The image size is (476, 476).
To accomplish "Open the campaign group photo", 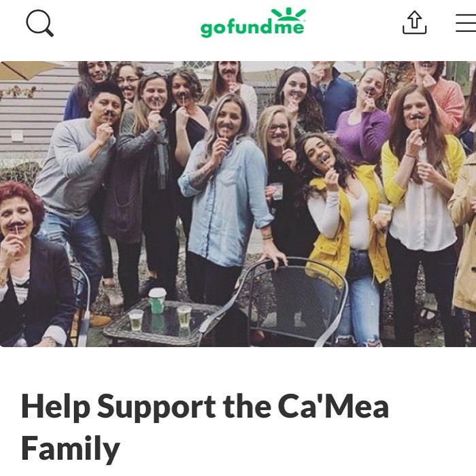I will tap(238, 204).
